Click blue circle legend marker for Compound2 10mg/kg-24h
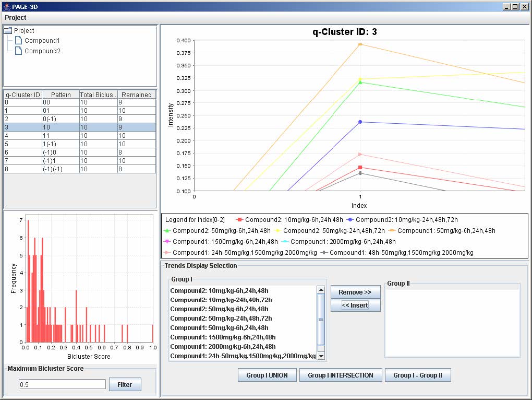This screenshot has width=532, height=400. pyautogui.click(x=350, y=220)
